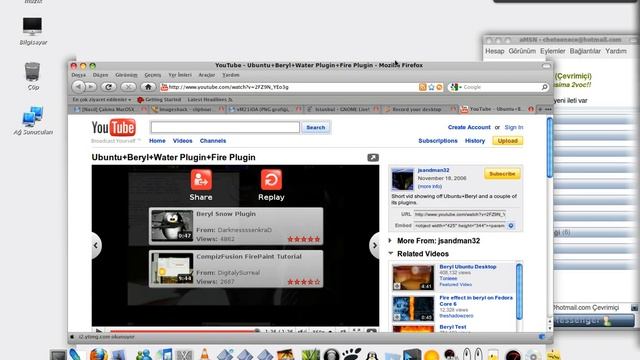640x360 pixels.
Task: Click the GNOME foot icon in dock
Action: coord(351,354)
